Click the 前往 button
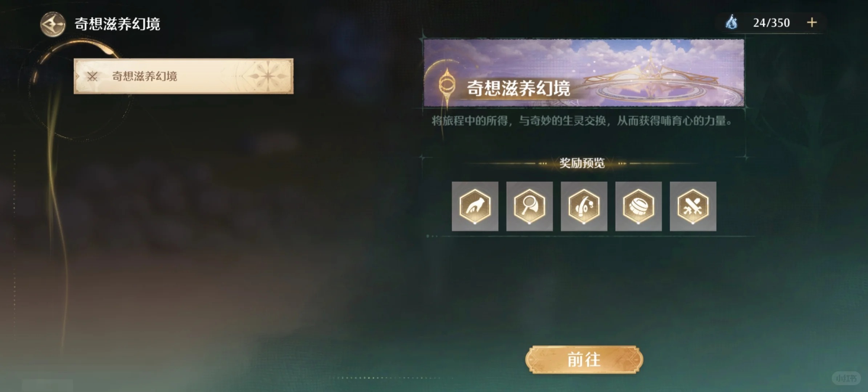 (584, 359)
